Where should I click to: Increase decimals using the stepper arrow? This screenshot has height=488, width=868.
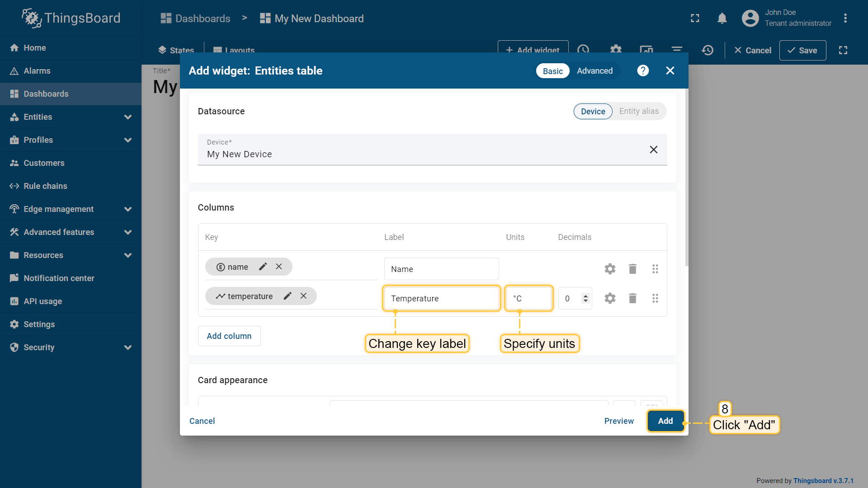pos(585,296)
